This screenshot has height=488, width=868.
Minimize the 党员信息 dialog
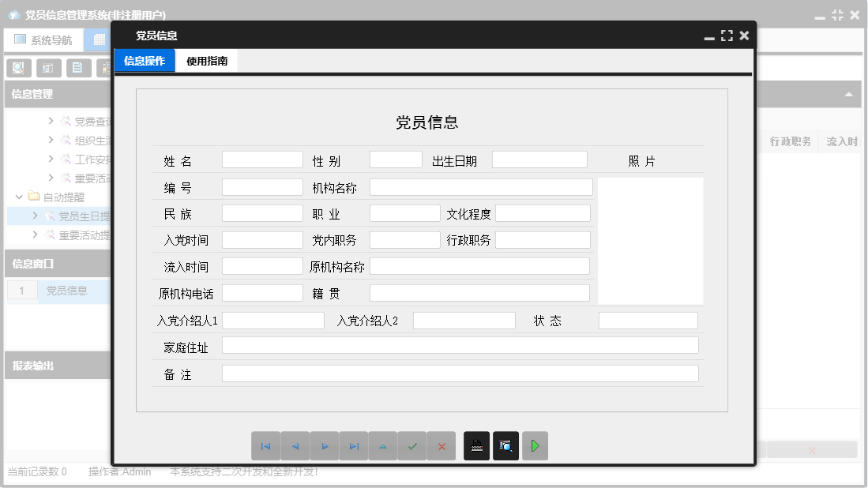tap(709, 38)
